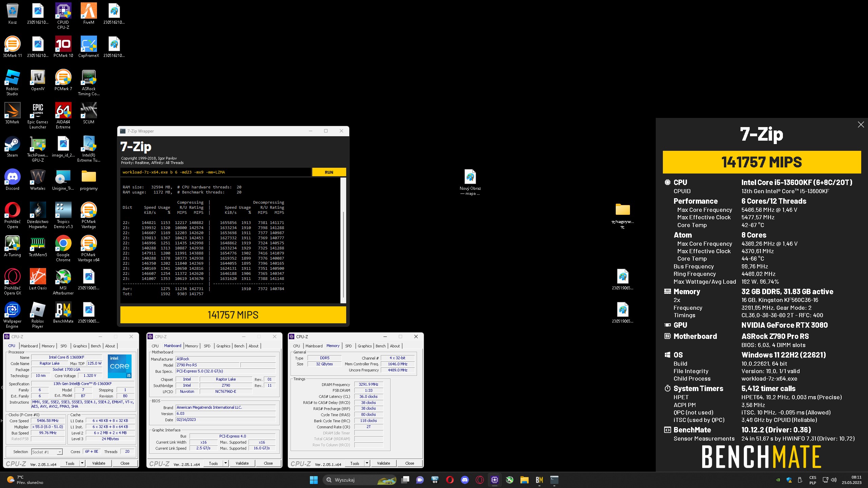Viewport: 868px width, 488px height.
Task: Launch CapFrameX from the desktop
Action: point(88,47)
